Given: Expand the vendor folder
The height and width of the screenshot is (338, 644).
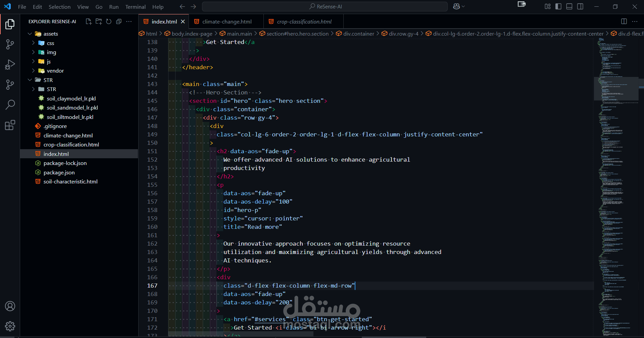Looking at the screenshot, I should 33,71.
